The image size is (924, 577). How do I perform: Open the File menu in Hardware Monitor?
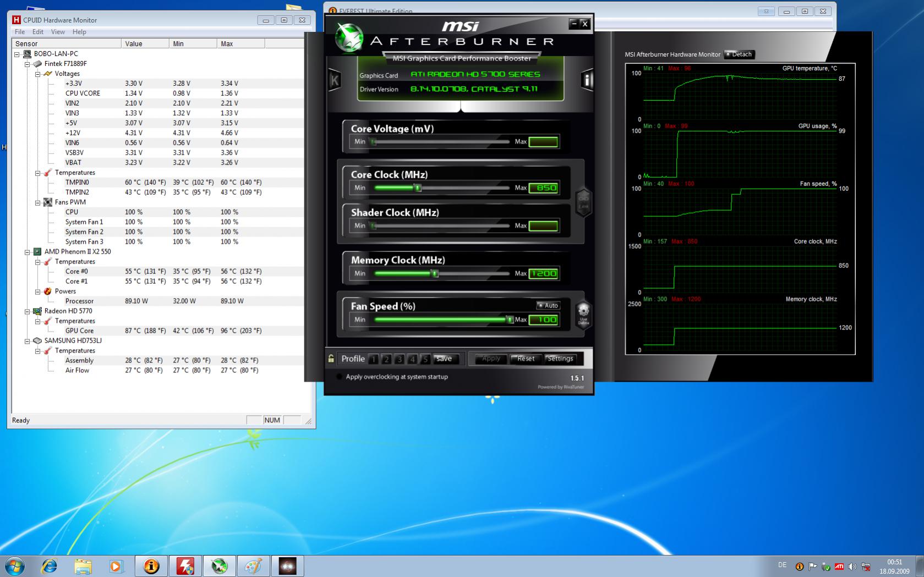tap(20, 32)
